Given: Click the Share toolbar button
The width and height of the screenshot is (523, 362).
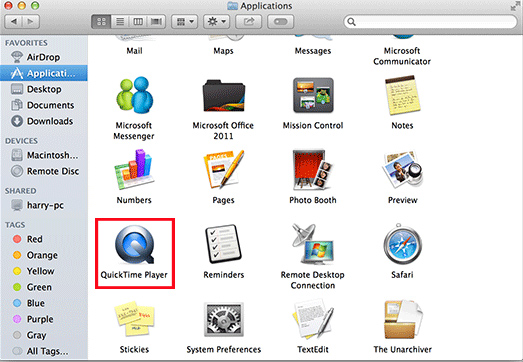Looking at the screenshot, I should 248,22.
